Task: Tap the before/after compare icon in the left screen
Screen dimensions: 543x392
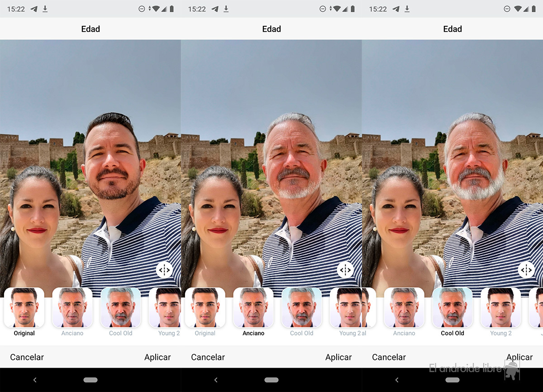Action: point(164,270)
